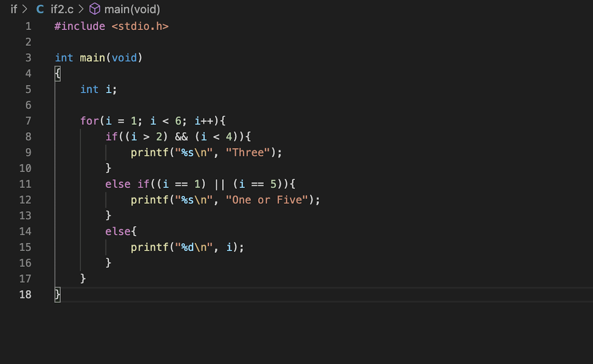Screen dimensions: 593x364
Task: Click the closing brace on line 18
Action: (x=58, y=295)
